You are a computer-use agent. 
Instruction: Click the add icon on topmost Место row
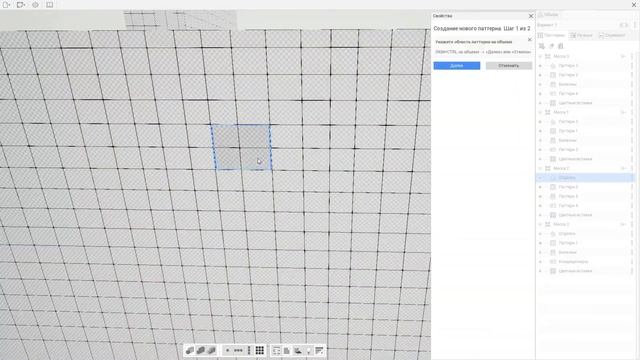coord(623,56)
